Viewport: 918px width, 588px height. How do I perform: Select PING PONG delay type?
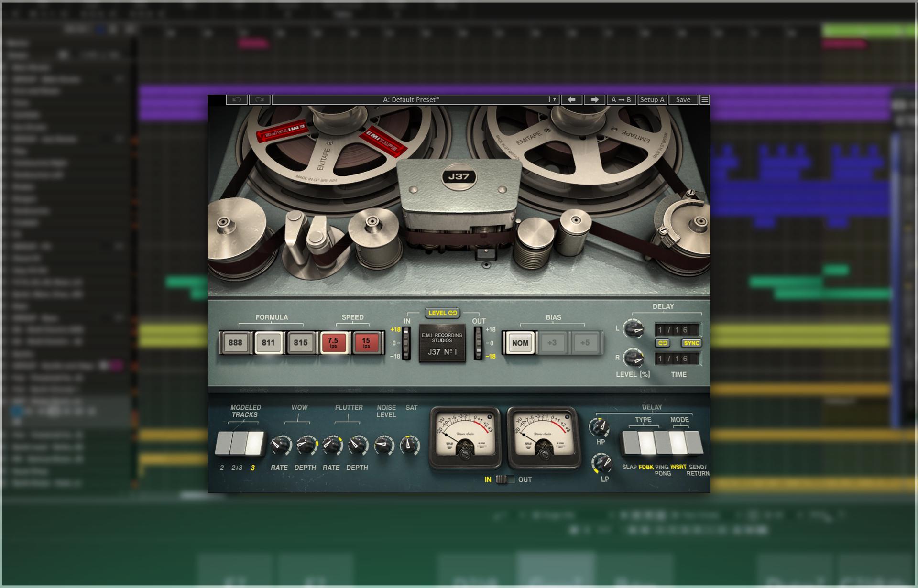tap(663, 443)
